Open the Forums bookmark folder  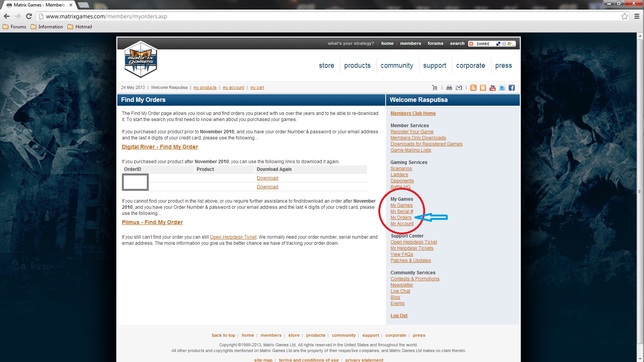(x=15, y=27)
